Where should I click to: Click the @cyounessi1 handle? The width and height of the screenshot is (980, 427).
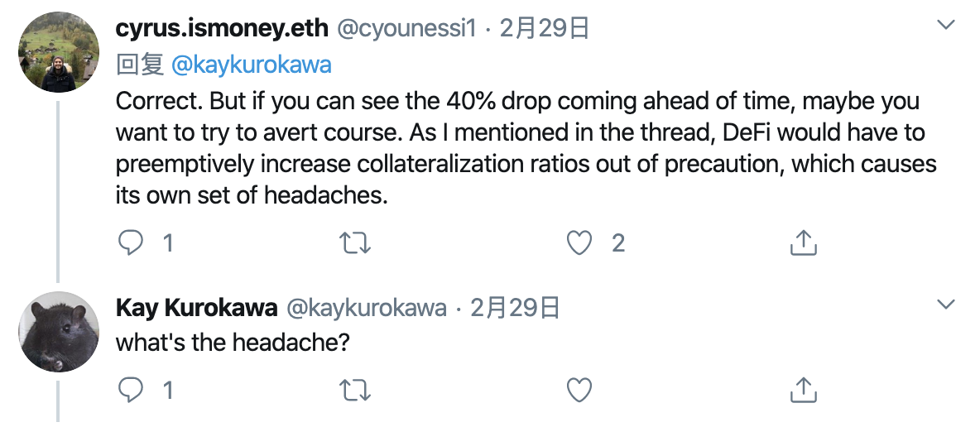pos(407,29)
